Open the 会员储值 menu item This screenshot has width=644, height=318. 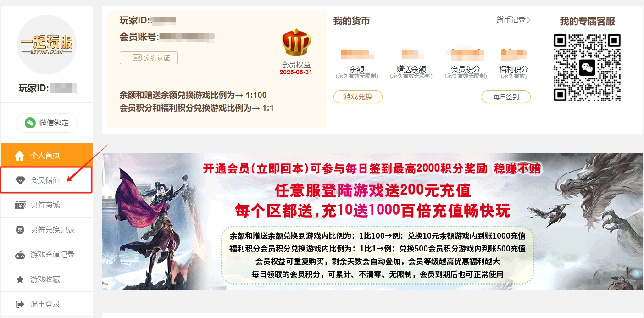[x=47, y=180]
